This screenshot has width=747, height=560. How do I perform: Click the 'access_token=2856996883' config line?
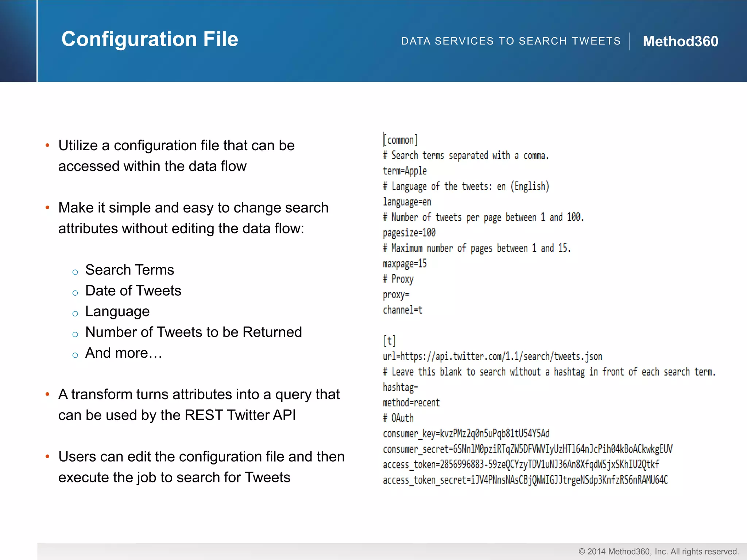tap(521, 464)
